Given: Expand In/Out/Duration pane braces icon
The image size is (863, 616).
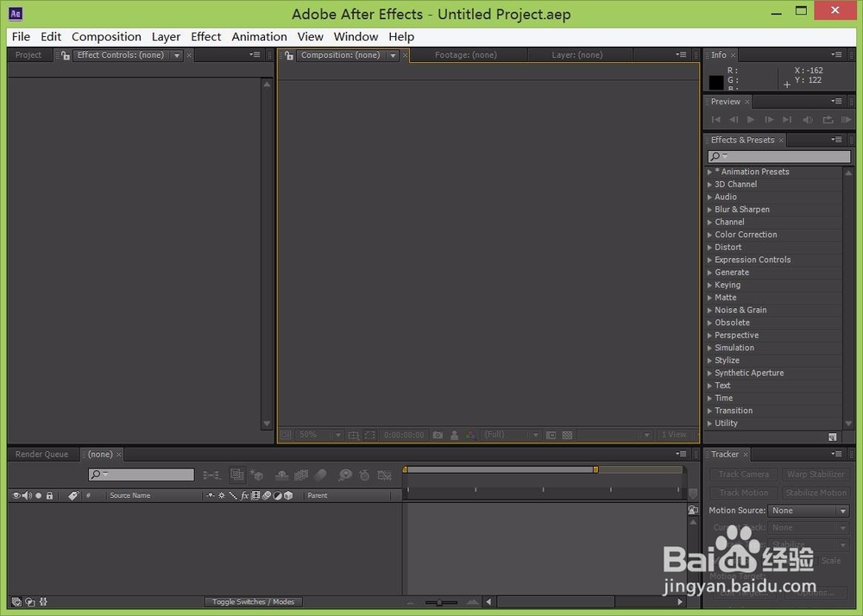Looking at the screenshot, I should coord(43,602).
